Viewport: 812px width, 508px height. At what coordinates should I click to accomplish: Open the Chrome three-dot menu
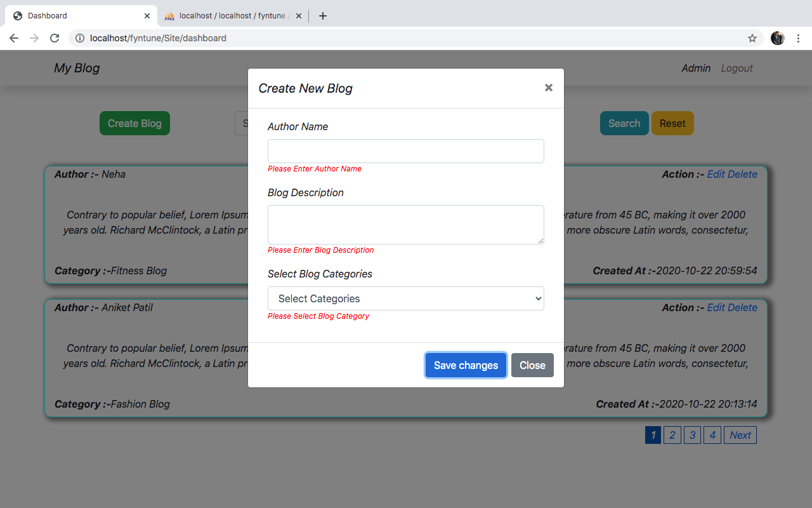point(798,38)
